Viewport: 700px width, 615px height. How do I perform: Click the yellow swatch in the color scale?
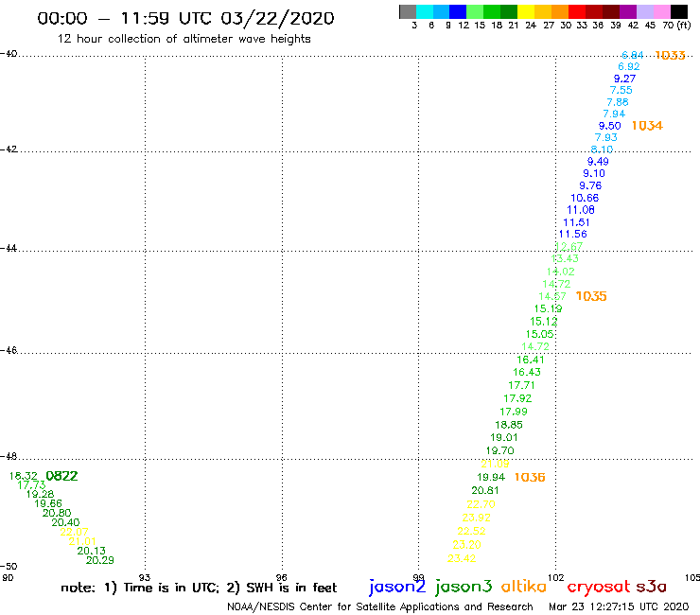tap(526, 11)
